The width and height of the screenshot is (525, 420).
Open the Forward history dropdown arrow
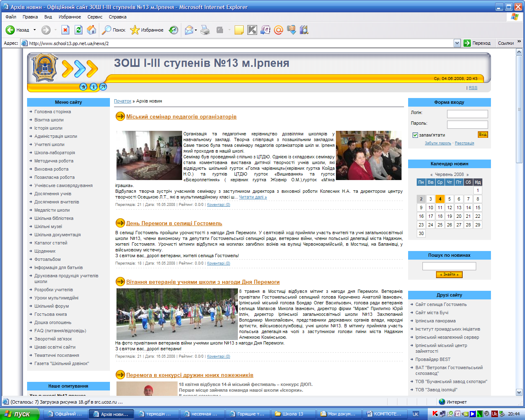pyautogui.click(x=55, y=30)
